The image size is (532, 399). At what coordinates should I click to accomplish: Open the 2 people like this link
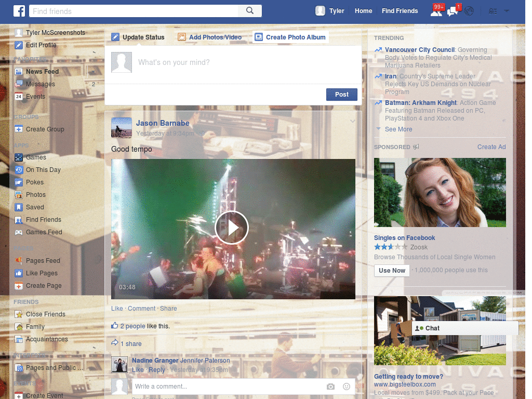point(132,326)
